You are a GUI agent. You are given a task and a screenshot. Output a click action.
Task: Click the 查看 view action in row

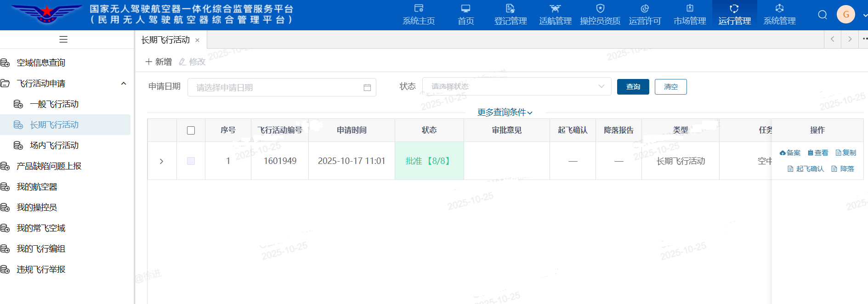click(x=818, y=153)
